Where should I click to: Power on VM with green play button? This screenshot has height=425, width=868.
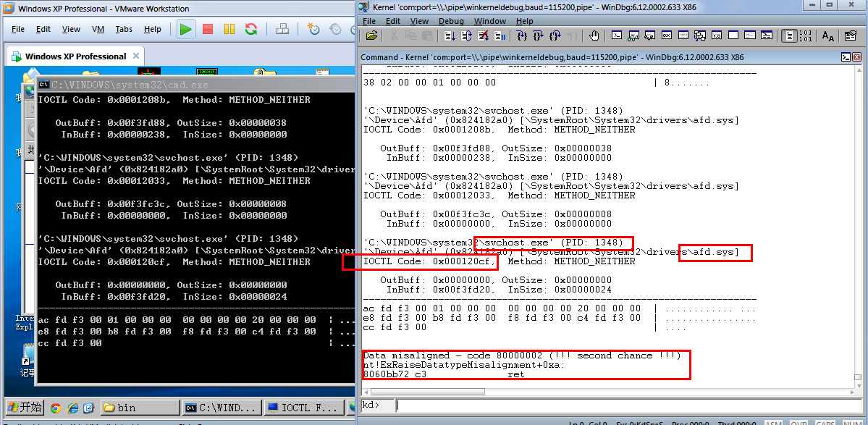point(186,30)
